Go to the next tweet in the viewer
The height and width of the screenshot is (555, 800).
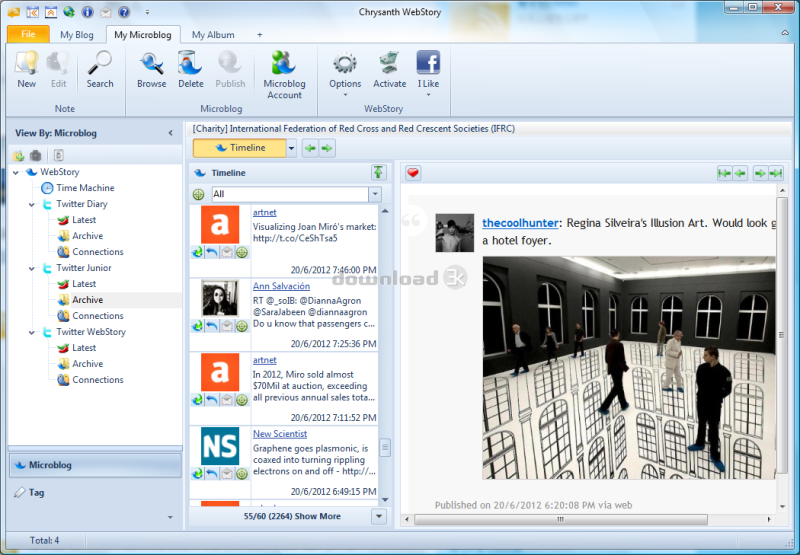coord(760,173)
